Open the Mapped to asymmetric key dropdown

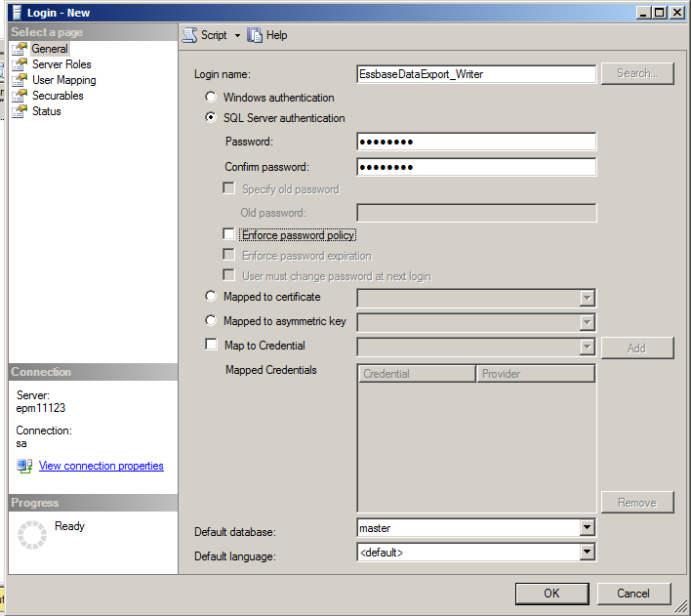[587, 323]
